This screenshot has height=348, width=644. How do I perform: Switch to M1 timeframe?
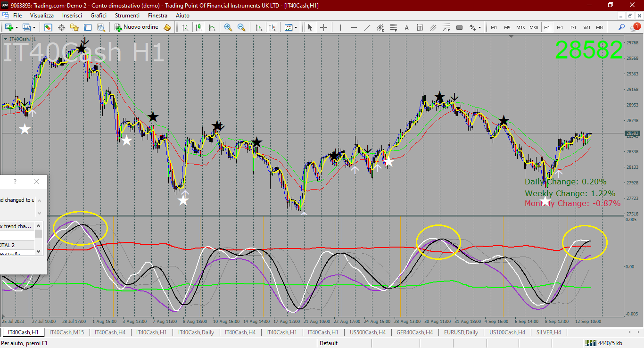(x=494, y=27)
